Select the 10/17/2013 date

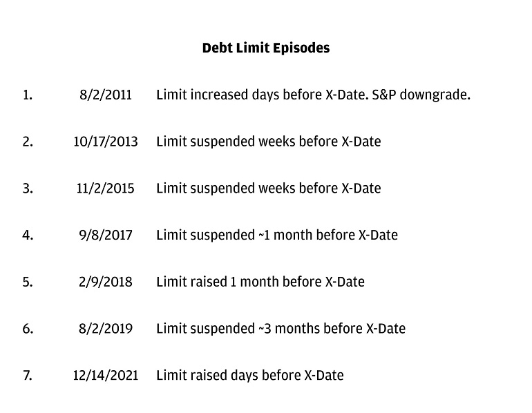click(x=105, y=142)
